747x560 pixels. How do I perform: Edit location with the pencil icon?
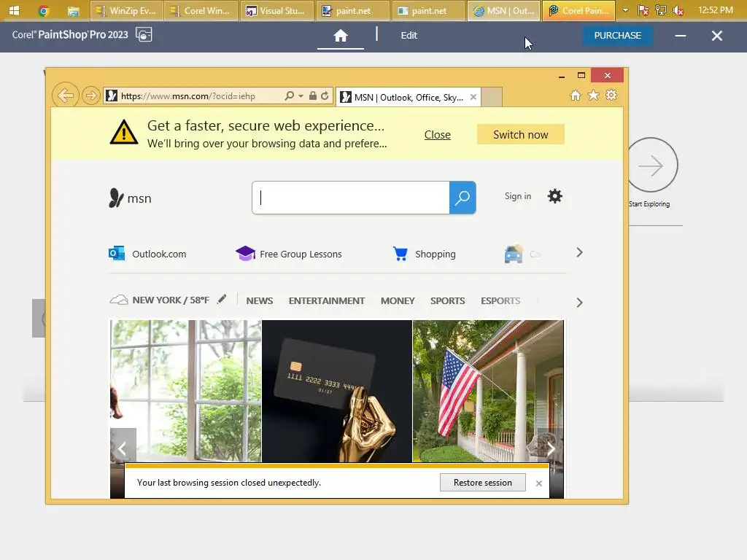click(222, 299)
